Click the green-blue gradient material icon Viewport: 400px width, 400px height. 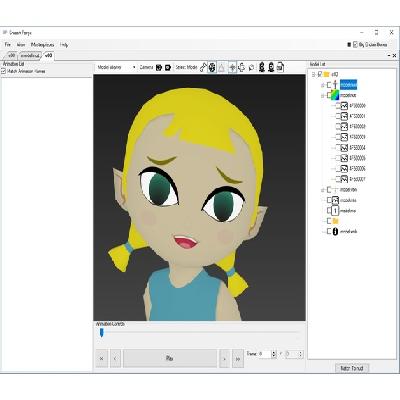click(x=334, y=95)
